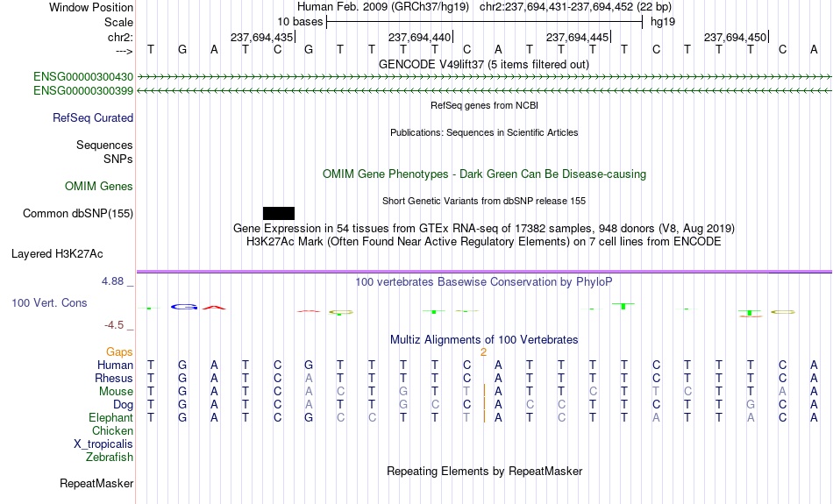Click the Mouse species row label
This screenshot has width=833, height=504.
[116, 392]
